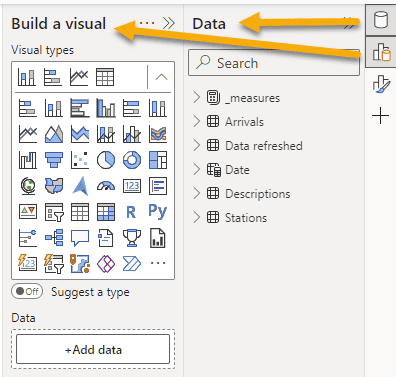The height and width of the screenshot is (377, 396).
Task: Open Build a visual more options ellipsis
Action: click(x=147, y=23)
